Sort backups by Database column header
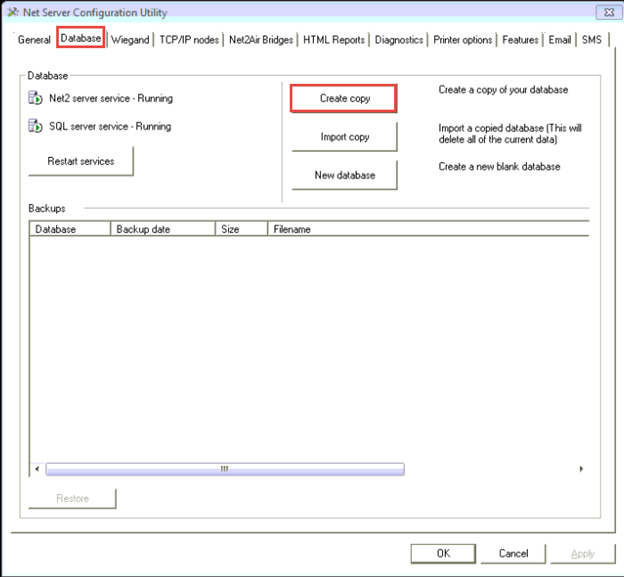 click(70, 229)
